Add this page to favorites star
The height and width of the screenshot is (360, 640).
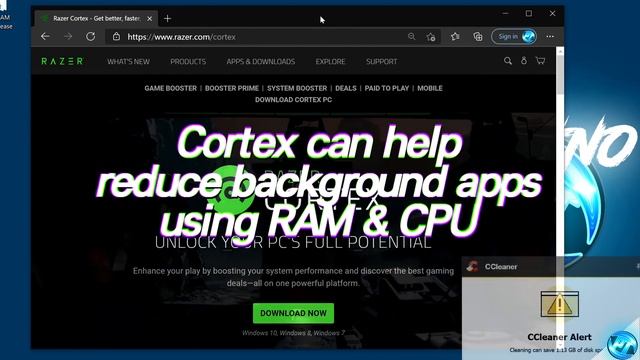[x=431, y=37]
